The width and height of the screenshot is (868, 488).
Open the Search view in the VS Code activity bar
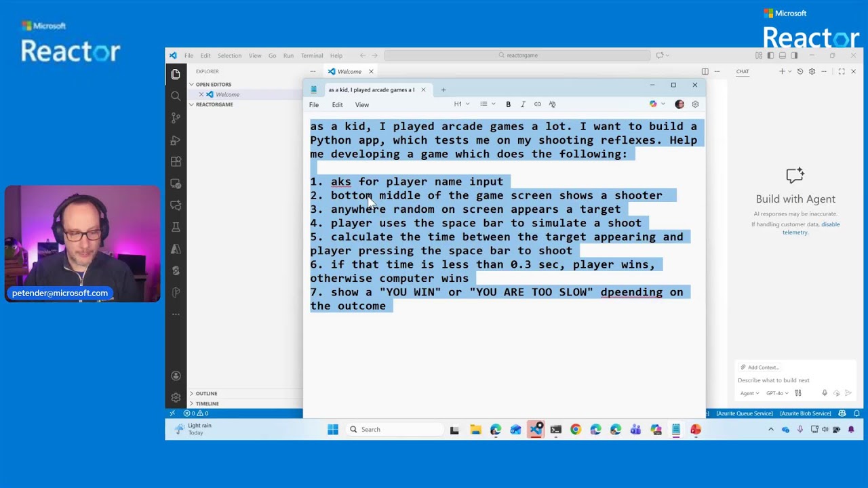176,96
